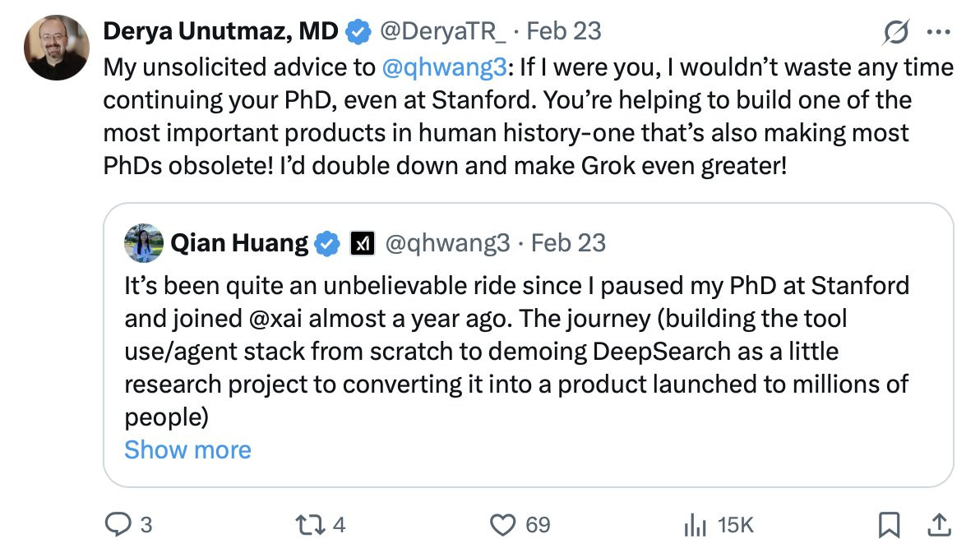
Task: Click the @qhwang3 mention link
Action: pos(445,67)
